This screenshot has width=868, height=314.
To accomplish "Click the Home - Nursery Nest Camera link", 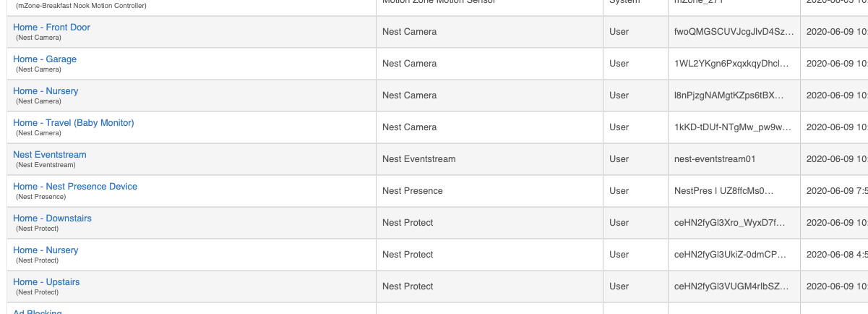I will [46, 91].
